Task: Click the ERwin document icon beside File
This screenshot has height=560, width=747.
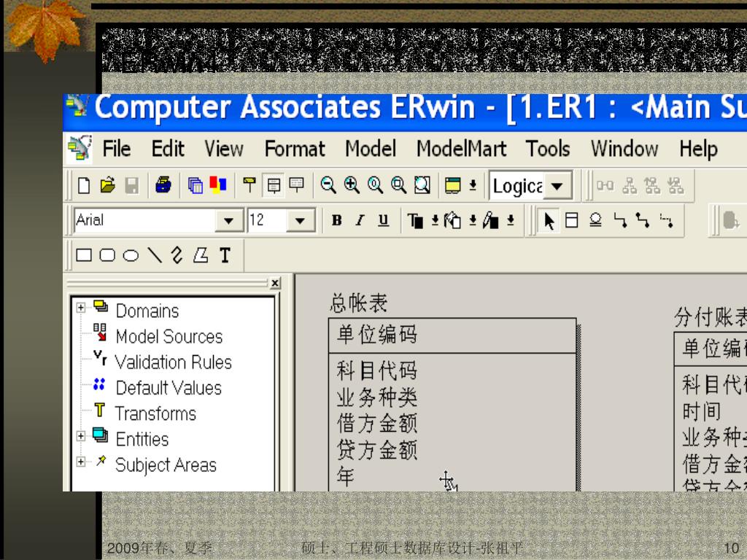Action: pos(79,149)
